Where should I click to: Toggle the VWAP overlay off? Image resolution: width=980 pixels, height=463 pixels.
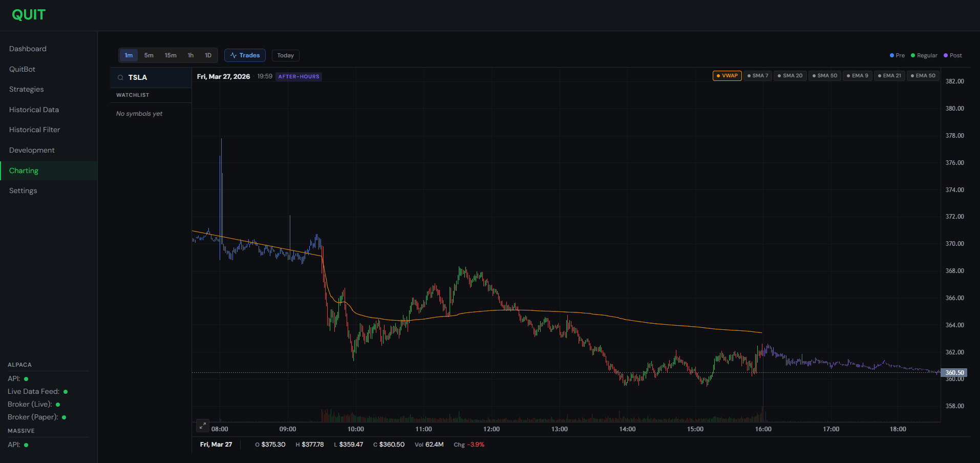pyautogui.click(x=727, y=75)
